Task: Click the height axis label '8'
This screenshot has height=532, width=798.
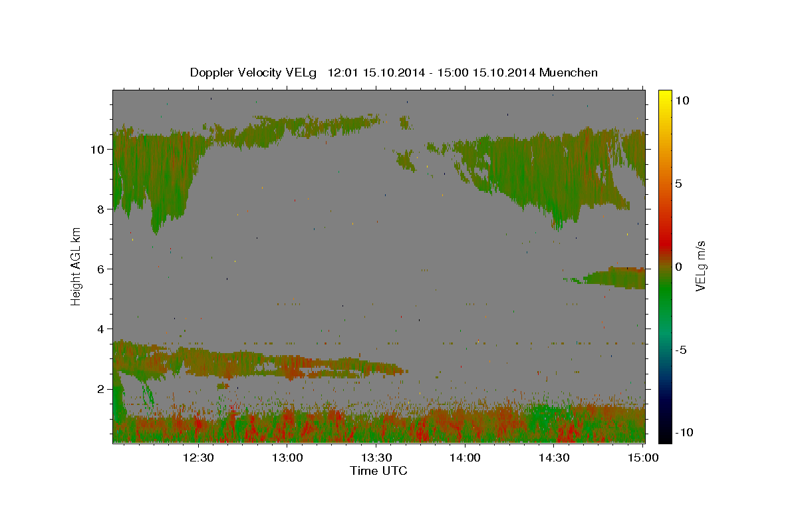Action: tap(102, 209)
